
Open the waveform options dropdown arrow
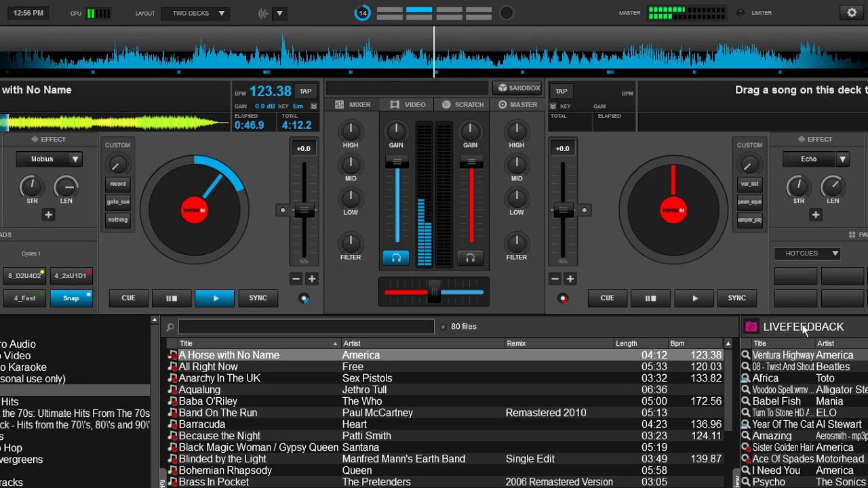point(279,14)
